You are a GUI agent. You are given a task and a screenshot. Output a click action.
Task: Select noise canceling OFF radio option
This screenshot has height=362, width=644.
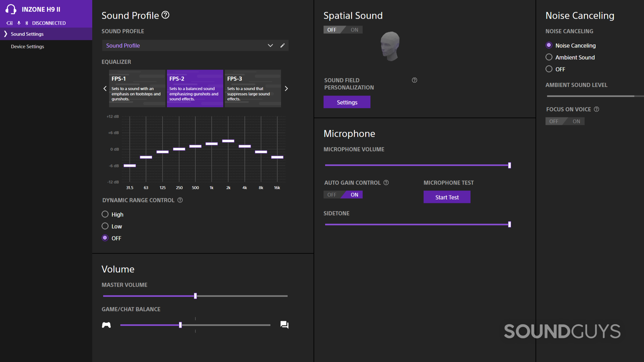(549, 69)
